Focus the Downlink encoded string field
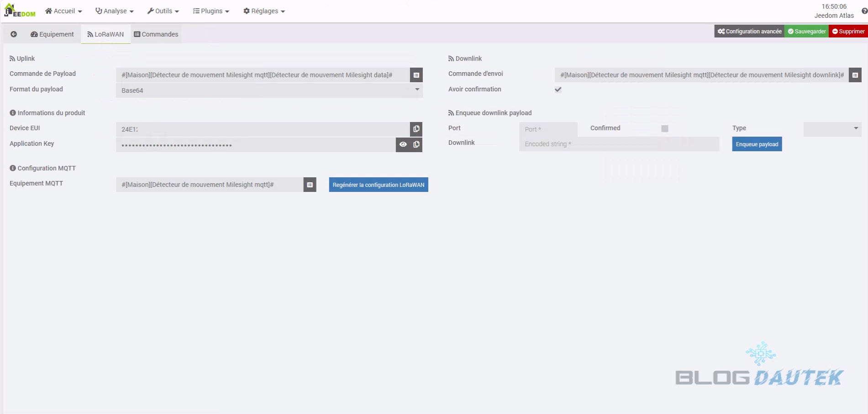This screenshot has width=868, height=414. coord(619,144)
